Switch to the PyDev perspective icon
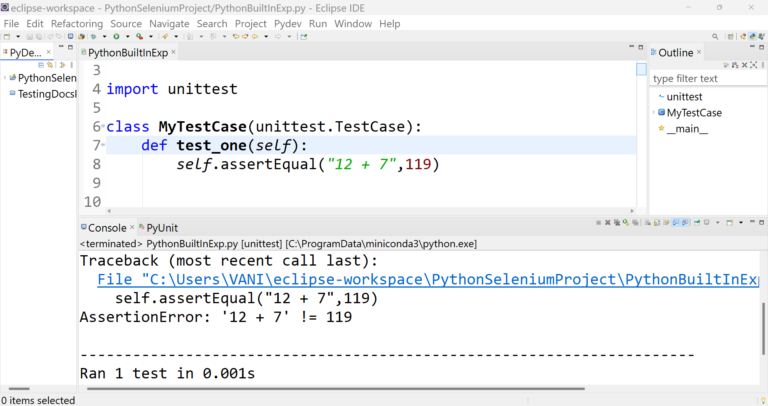This screenshot has height=406, width=768. click(x=752, y=36)
